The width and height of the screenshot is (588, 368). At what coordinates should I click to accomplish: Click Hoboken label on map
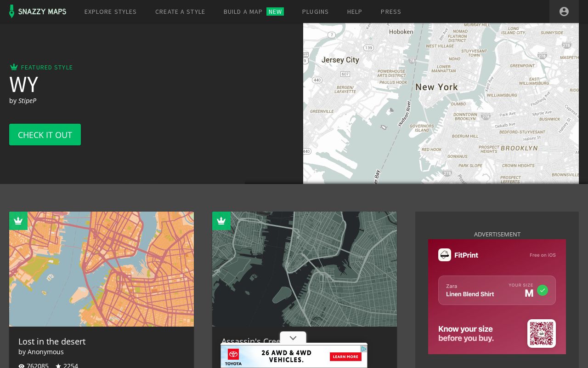pos(401,32)
